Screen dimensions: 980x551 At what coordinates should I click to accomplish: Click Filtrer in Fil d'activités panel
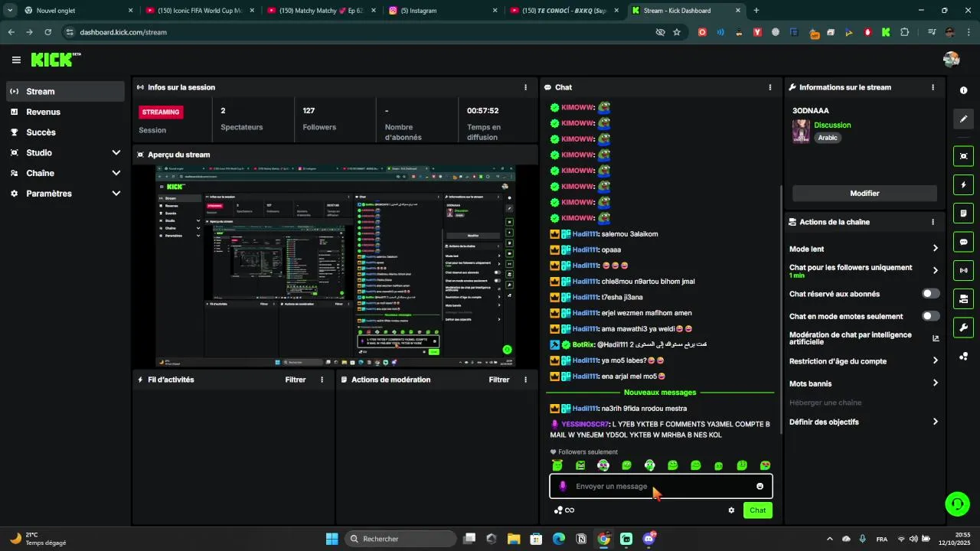296,380
